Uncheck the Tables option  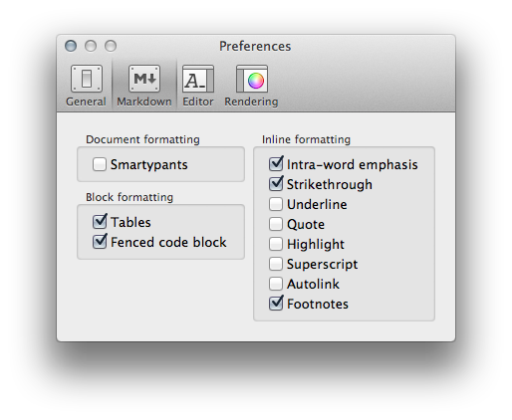[x=100, y=222]
